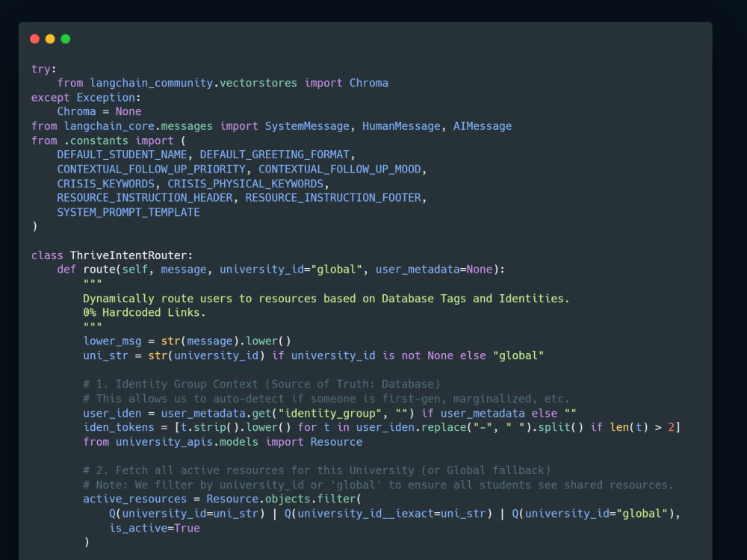
Task: Click 'active_resources' variable assignment
Action: coord(222,499)
